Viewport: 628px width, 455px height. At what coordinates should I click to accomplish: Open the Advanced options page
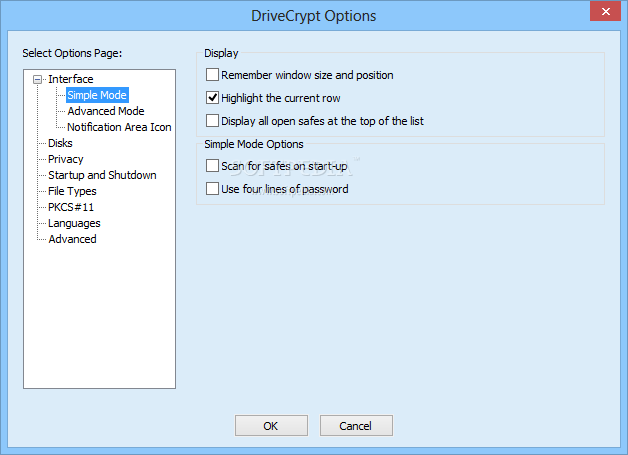click(72, 239)
